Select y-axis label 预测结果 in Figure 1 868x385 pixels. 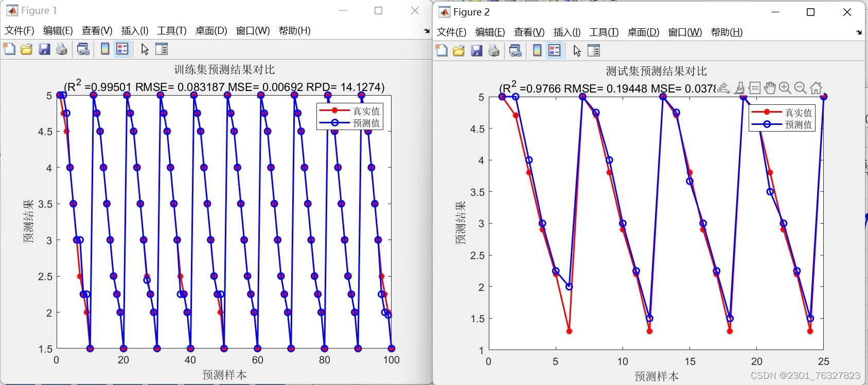click(28, 222)
